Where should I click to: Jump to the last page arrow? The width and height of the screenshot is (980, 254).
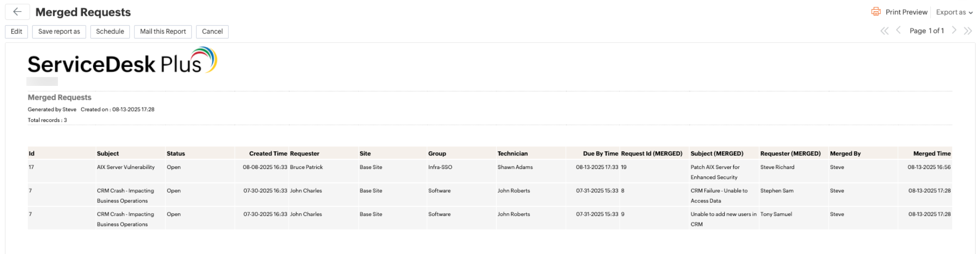968,31
